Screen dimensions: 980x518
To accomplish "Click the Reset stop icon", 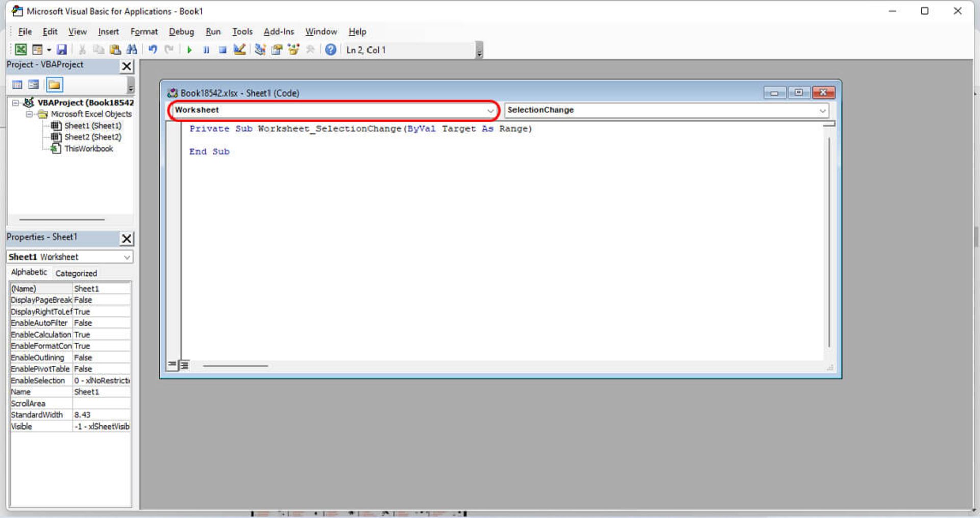I will pos(223,50).
